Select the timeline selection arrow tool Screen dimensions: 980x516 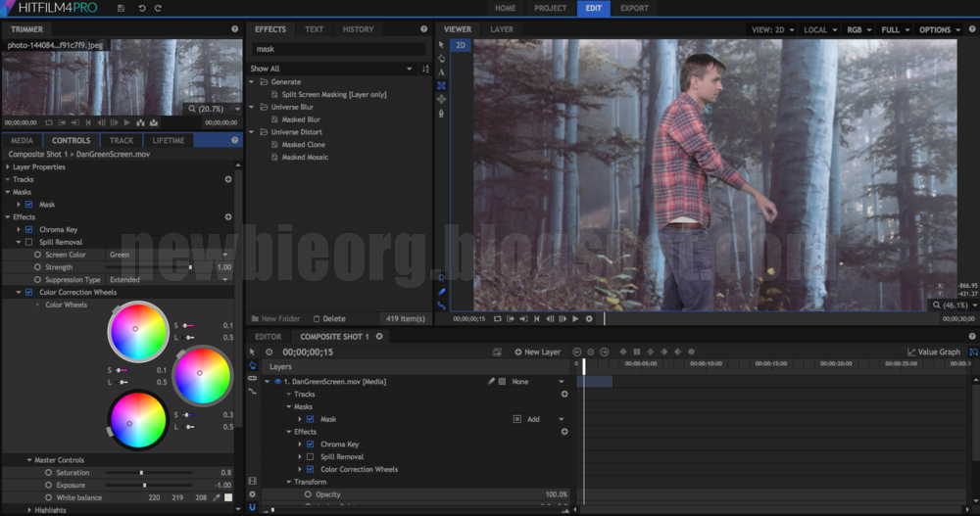(253, 352)
